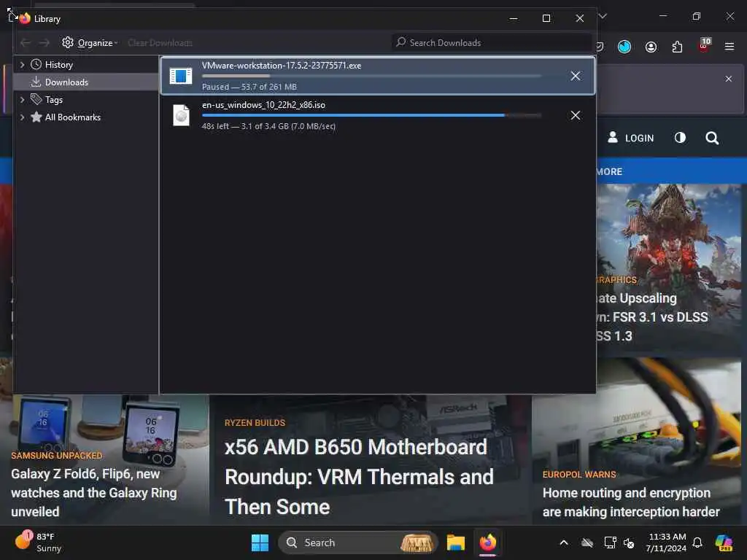747x560 pixels.
Task: Click the VMware download progress bar
Action: [x=371, y=76]
